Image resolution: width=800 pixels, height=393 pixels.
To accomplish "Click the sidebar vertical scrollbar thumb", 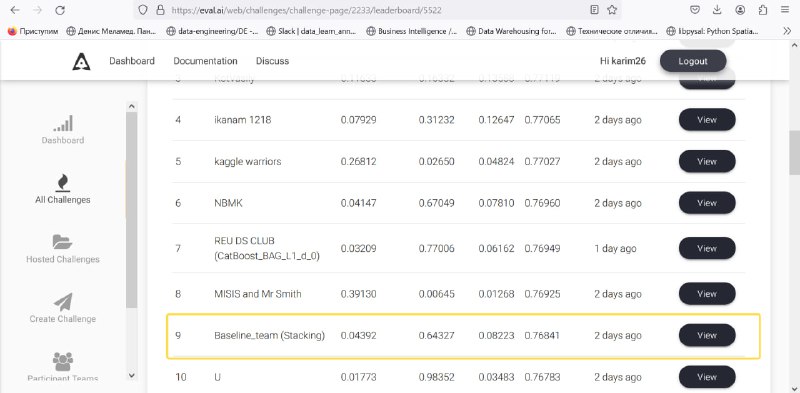I will pos(131,209).
